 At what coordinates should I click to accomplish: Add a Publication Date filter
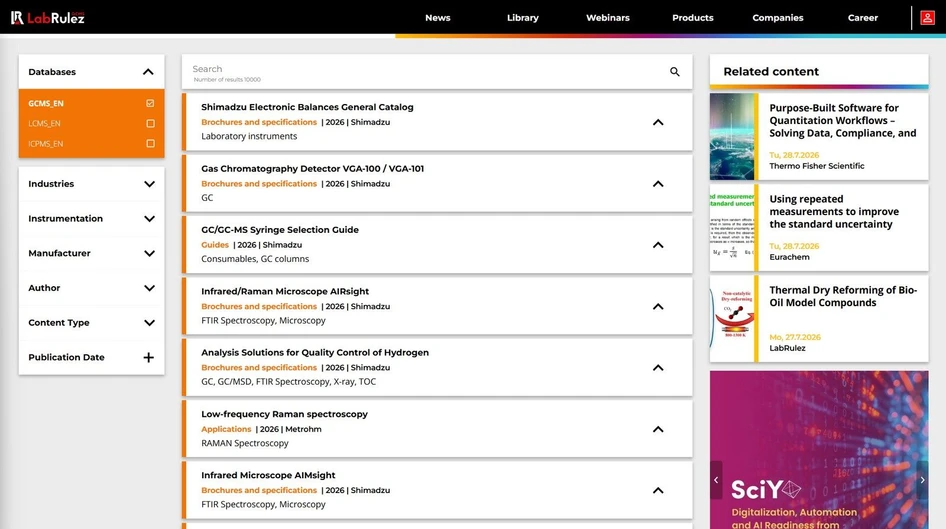coord(148,358)
